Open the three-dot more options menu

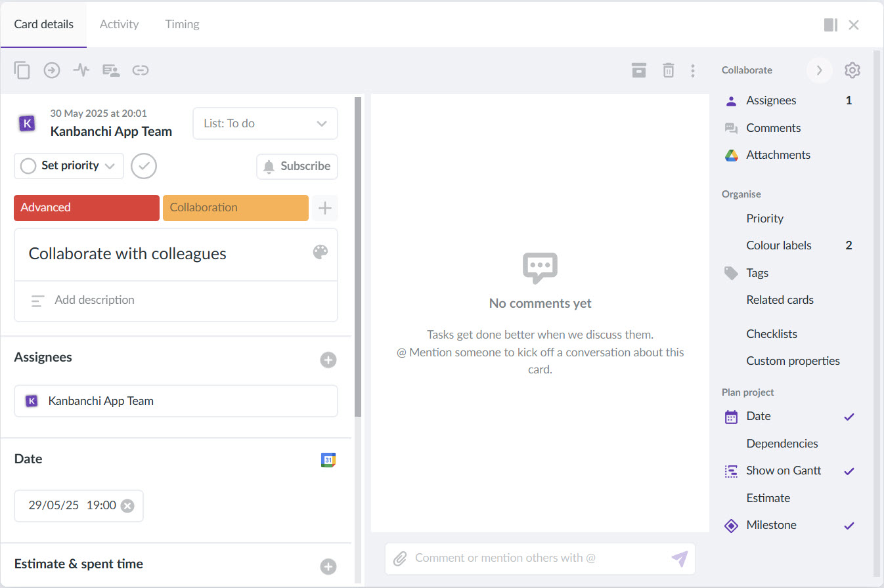click(693, 70)
